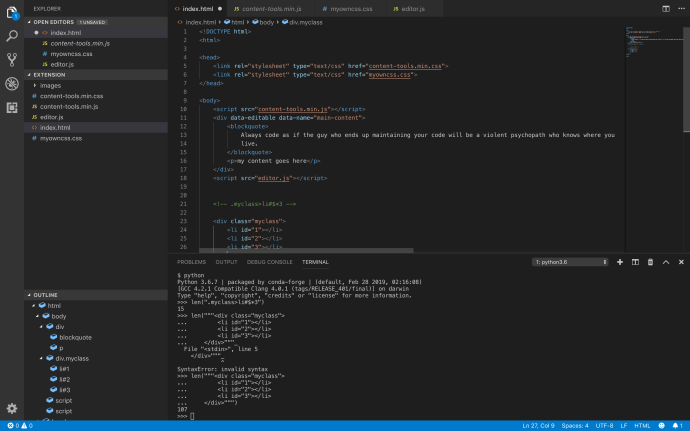This screenshot has width=690, height=431.
Task: Select li#3 in the Outline
Action: (x=64, y=390)
